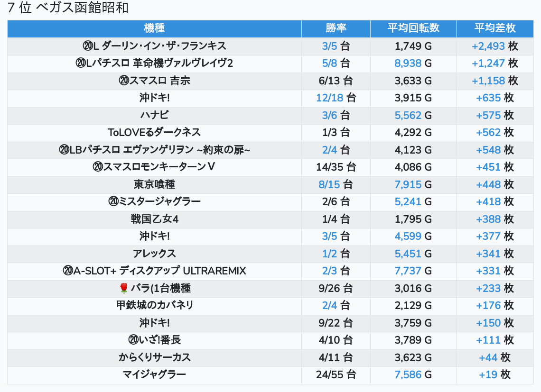Screen dimensions: 541x392
Task: Select the 12/18 win rate for 沖ドキ!
Action: click(x=330, y=98)
